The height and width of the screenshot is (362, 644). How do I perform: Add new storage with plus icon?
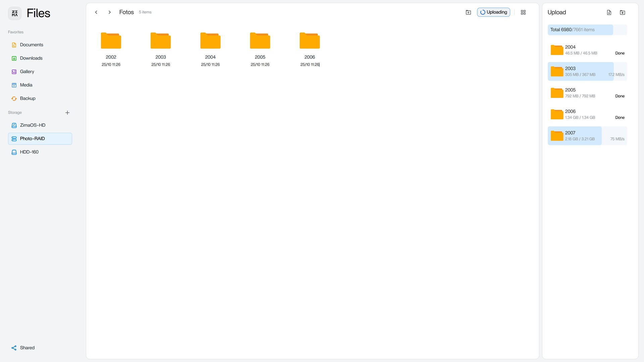[67, 113]
